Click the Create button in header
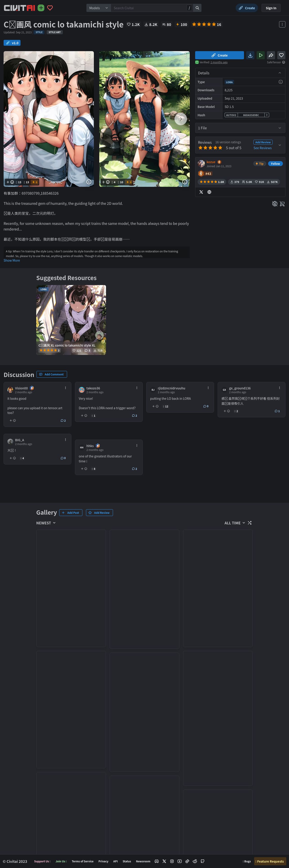 (x=247, y=8)
